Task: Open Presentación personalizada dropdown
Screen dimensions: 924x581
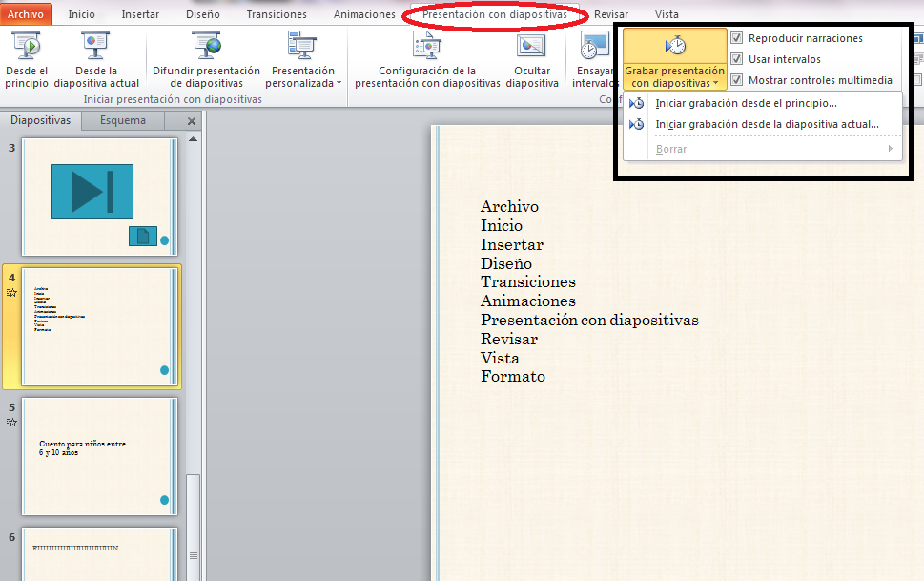Action: (x=303, y=59)
